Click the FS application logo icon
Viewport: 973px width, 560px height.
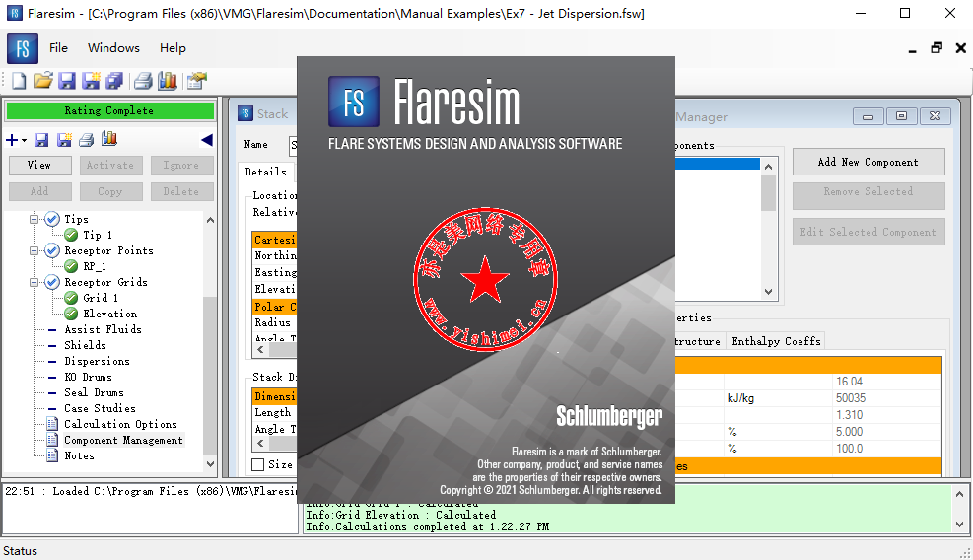[23, 48]
